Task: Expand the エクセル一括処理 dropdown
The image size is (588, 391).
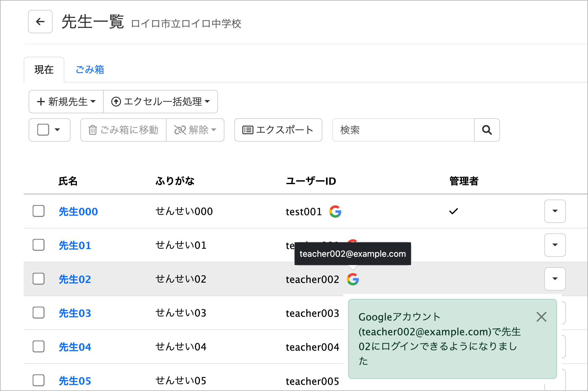Action: coord(160,102)
